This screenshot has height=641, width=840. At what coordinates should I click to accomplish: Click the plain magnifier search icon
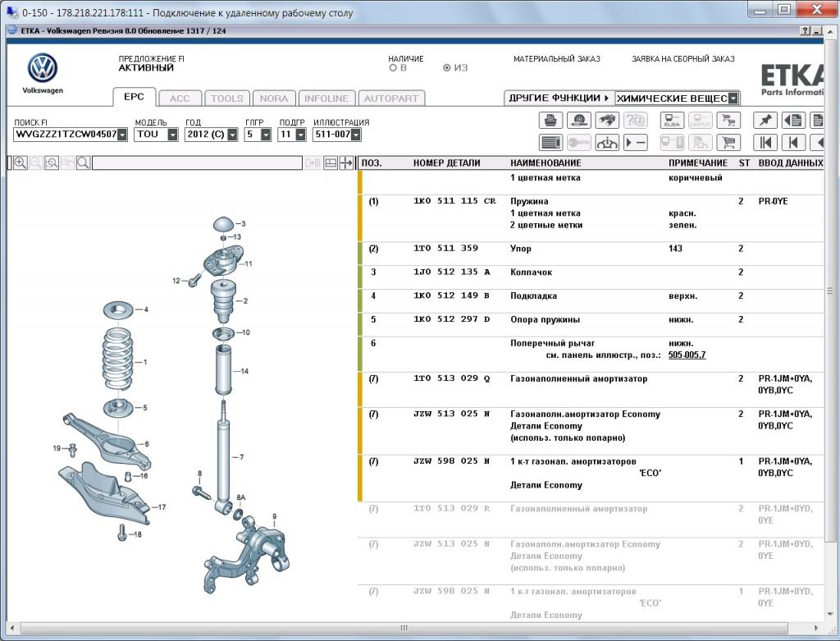[x=83, y=163]
